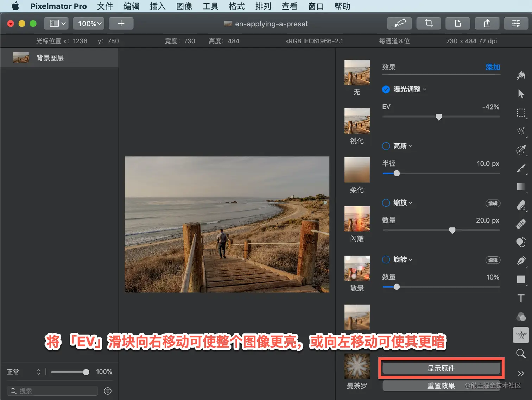Select the Arrange arrow tool
This screenshot has width=532, height=400.
pyautogui.click(x=521, y=94)
